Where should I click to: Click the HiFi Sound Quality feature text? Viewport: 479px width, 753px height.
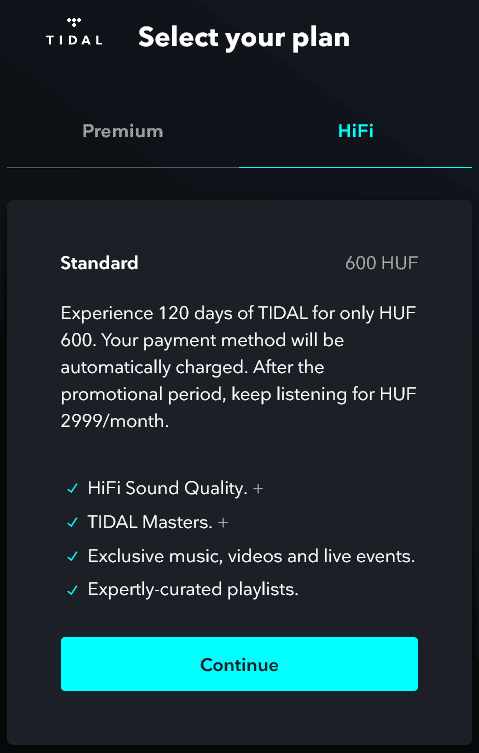(x=168, y=489)
